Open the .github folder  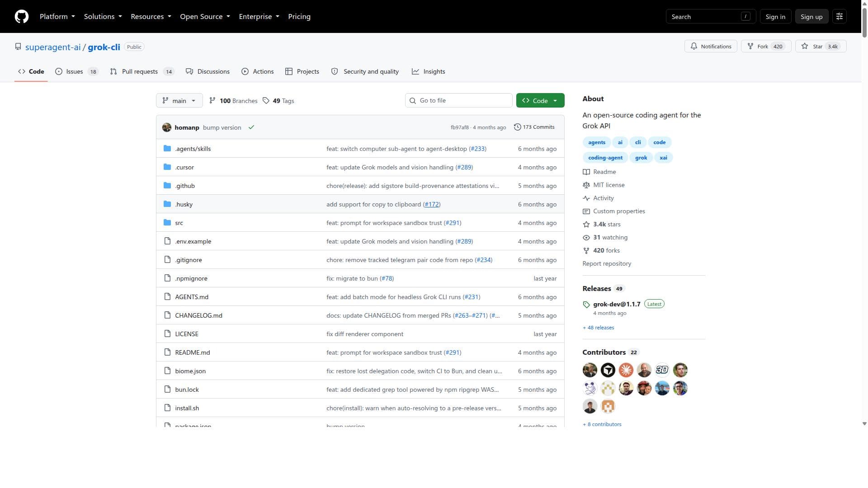pos(185,186)
